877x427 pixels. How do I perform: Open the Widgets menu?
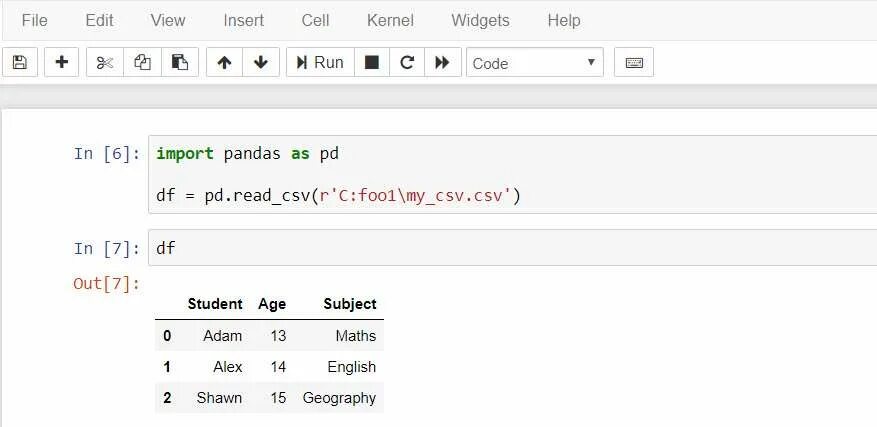pos(480,20)
